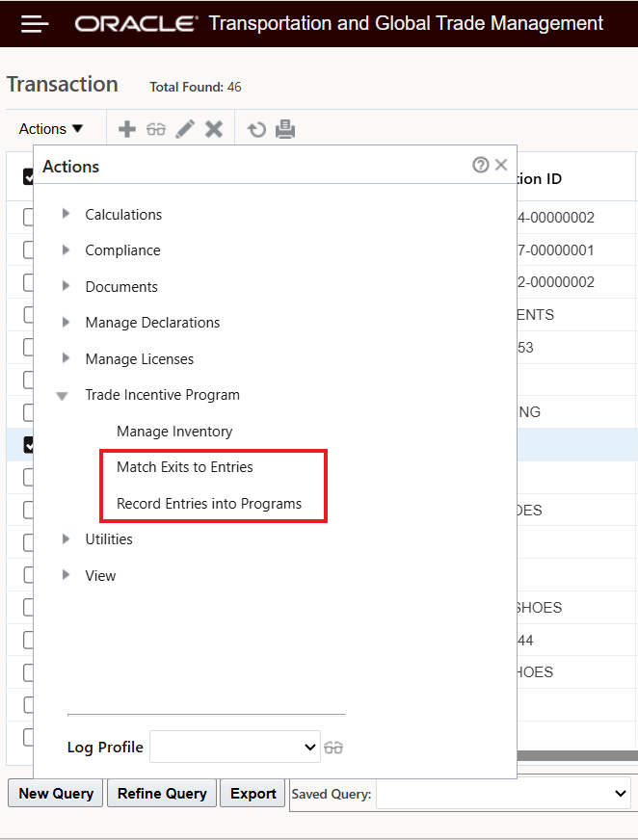This screenshot has height=840, width=638.
Task: Open the Saved Query dropdown
Action: coord(503,794)
